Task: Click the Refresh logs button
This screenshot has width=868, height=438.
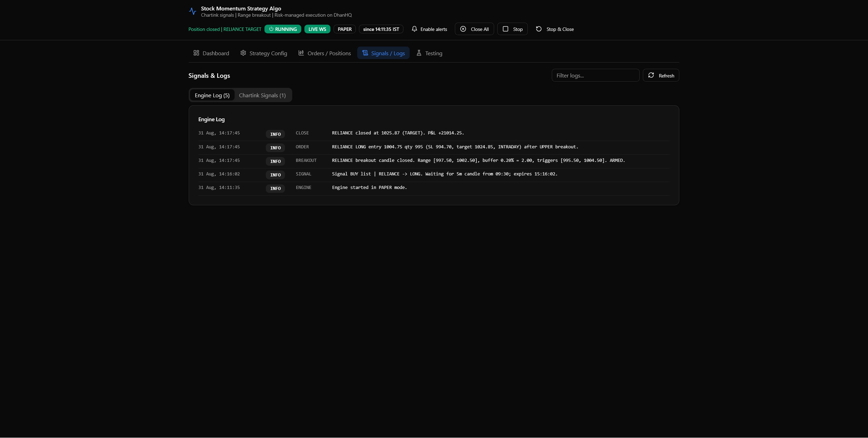Action: [x=661, y=75]
